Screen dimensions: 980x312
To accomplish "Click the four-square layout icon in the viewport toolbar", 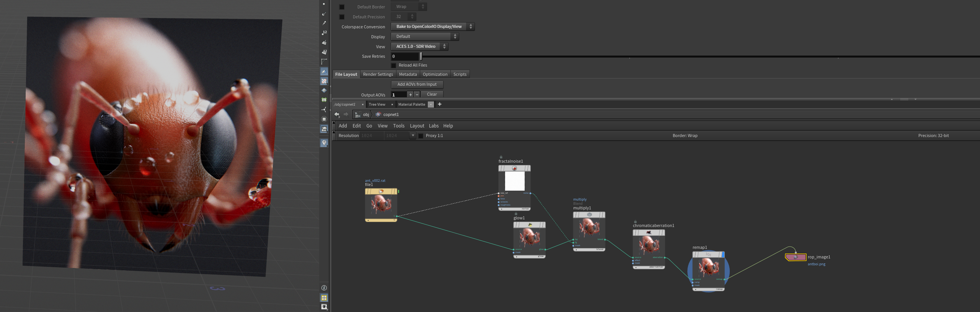I will click(x=324, y=298).
